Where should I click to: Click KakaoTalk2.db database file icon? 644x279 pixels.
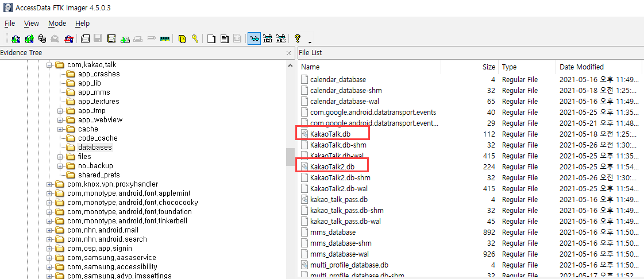click(304, 166)
